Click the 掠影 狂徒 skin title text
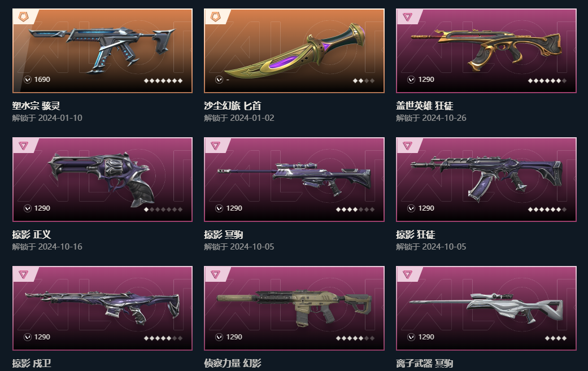 pyautogui.click(x=416, y=234)
